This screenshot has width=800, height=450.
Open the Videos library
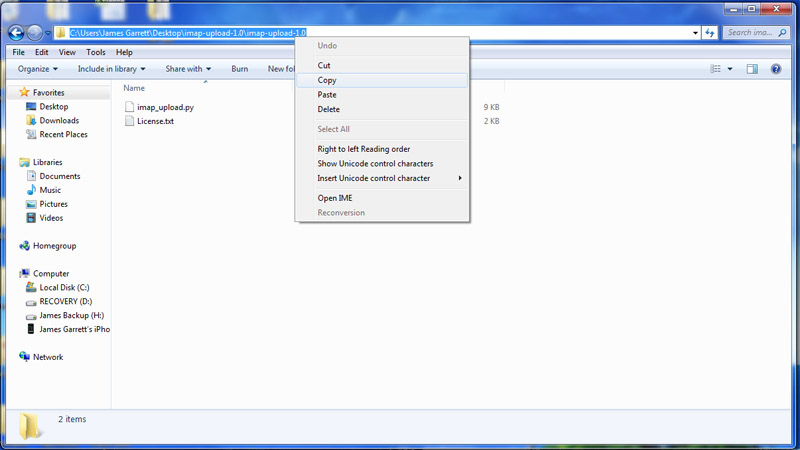[51, 218]
